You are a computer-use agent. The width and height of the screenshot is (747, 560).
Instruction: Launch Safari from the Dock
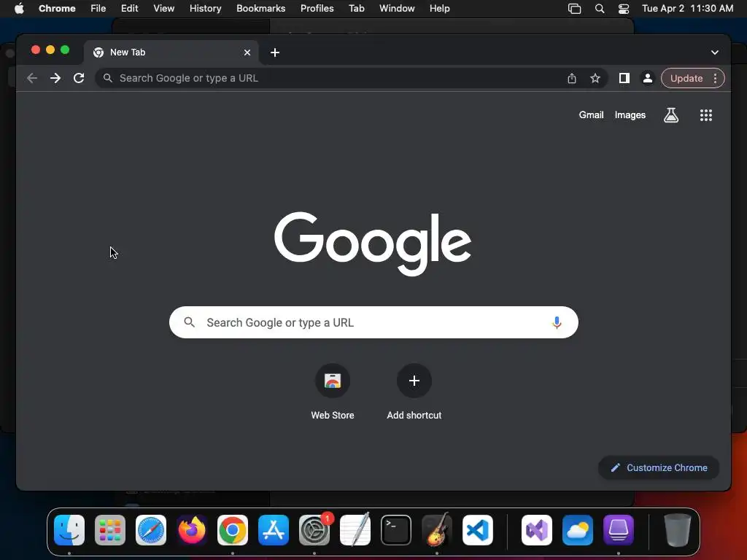(x=151, y=530)
